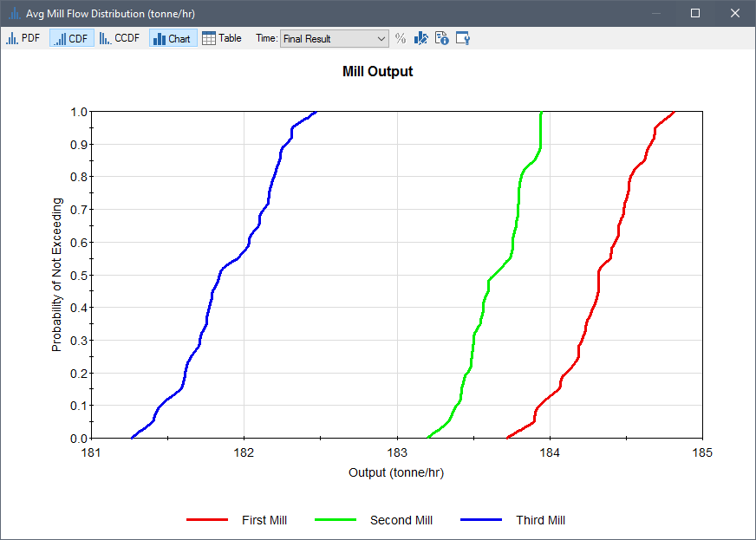Viewport: 756px width, 540px height.
Task: Click the 184 x-axis tick label
Action: pyautogui.click(x=550, y=453)
